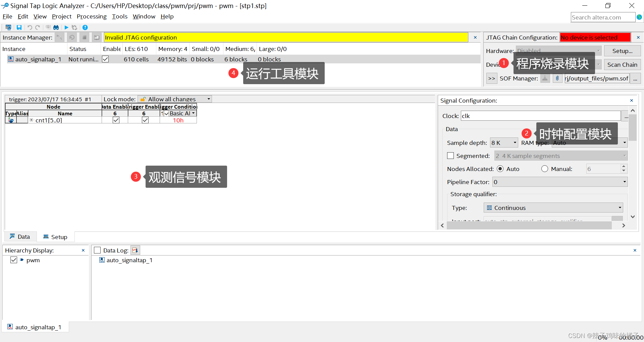This screenshot has height=342, width=644.
Task: Click the signal filter icon in toolbar
Action: click(x=48, y=27)
